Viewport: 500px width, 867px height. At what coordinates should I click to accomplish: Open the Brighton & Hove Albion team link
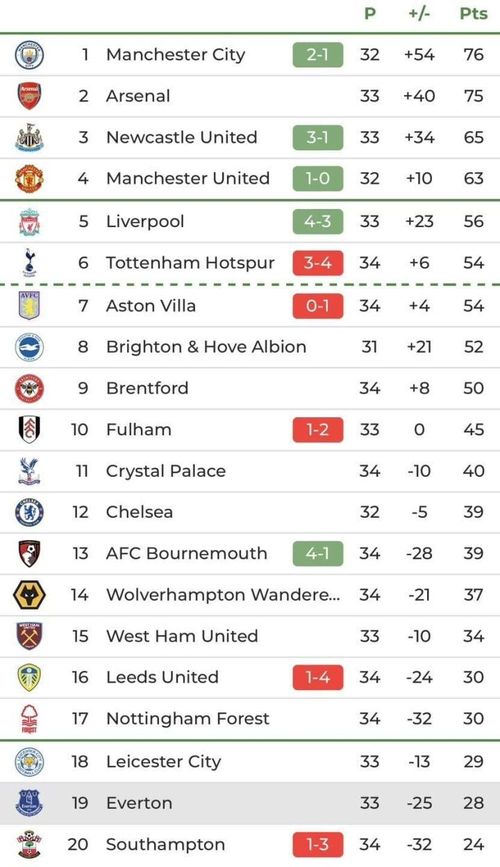206,347
